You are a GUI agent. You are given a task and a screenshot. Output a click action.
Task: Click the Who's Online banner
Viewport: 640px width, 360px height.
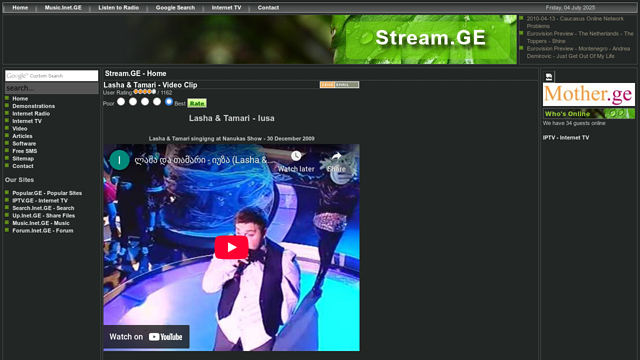(x=589, y=113)
